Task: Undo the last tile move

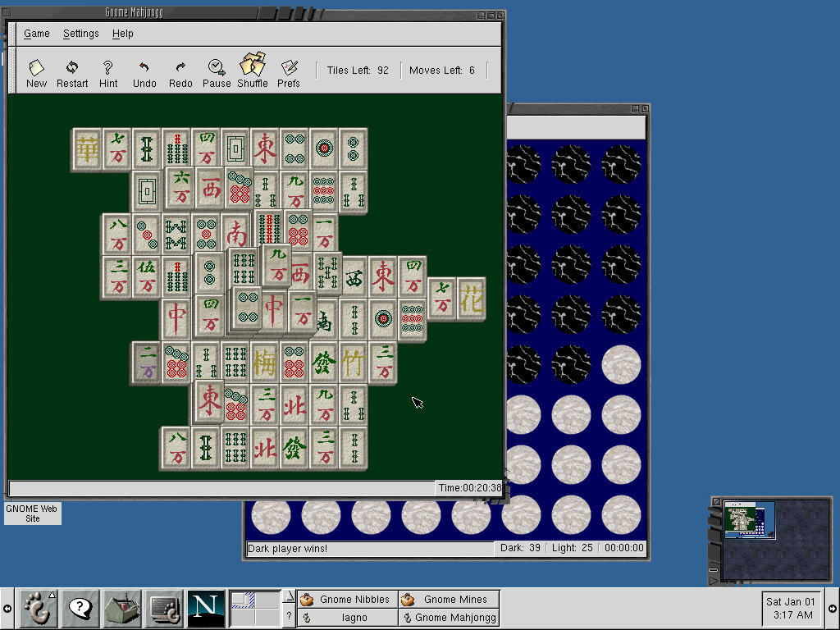Action: pyautogui.click(x=144, y=72)
